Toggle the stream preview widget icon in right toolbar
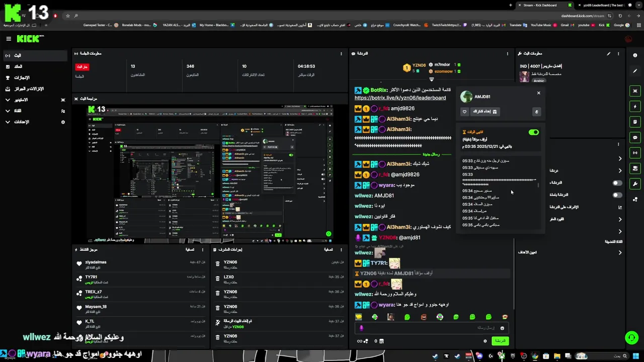The height and width of the screenshot is (362, 644). click(x=635, y=91)
